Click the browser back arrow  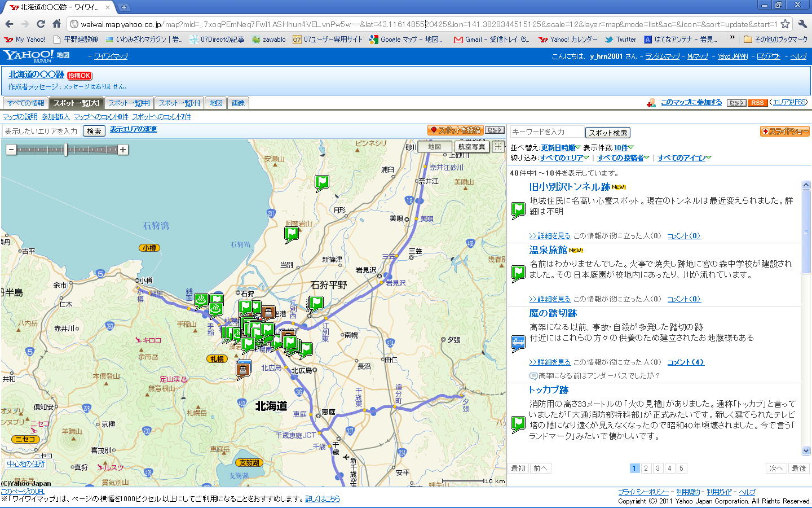[9, 24]
